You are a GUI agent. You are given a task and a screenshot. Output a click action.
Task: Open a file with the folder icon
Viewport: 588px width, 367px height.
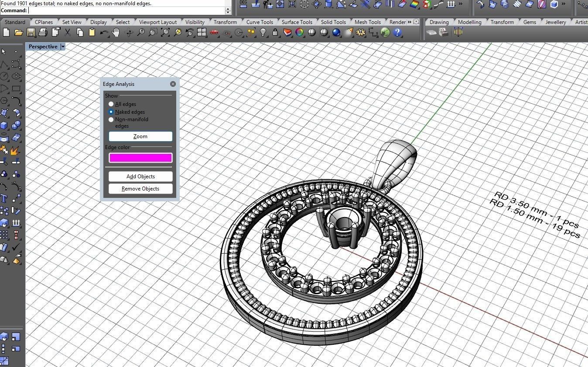pyautogui.click(x=18, y=32)
